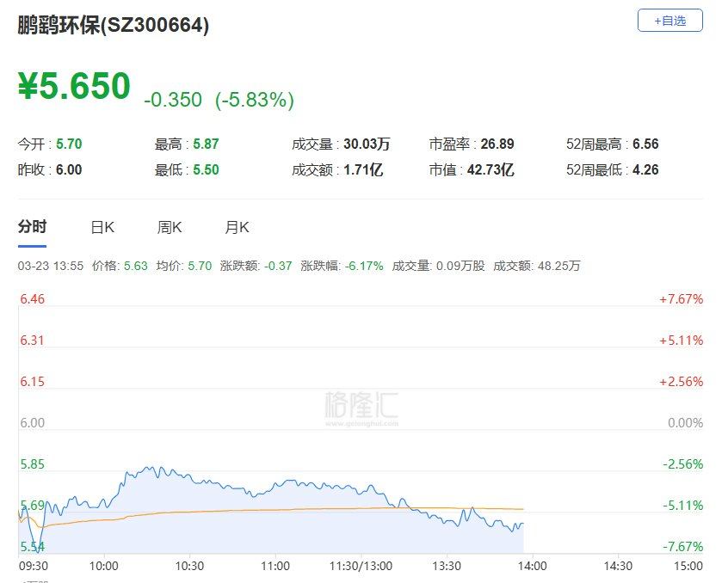
Task: Switch to the 月K monthly chart tab
Action: point(236,227)
